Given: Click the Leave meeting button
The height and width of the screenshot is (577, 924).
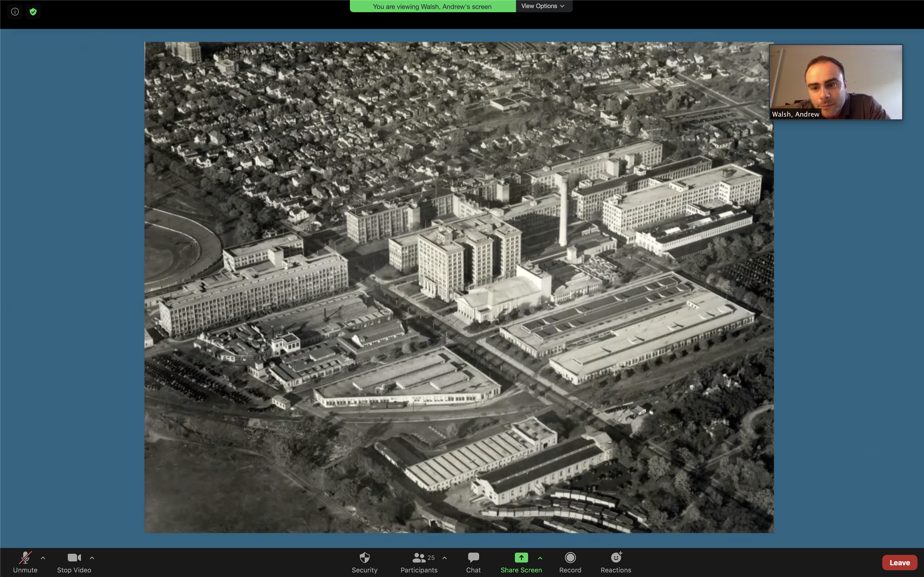Looking at the screenshot, I should (899, 563).
